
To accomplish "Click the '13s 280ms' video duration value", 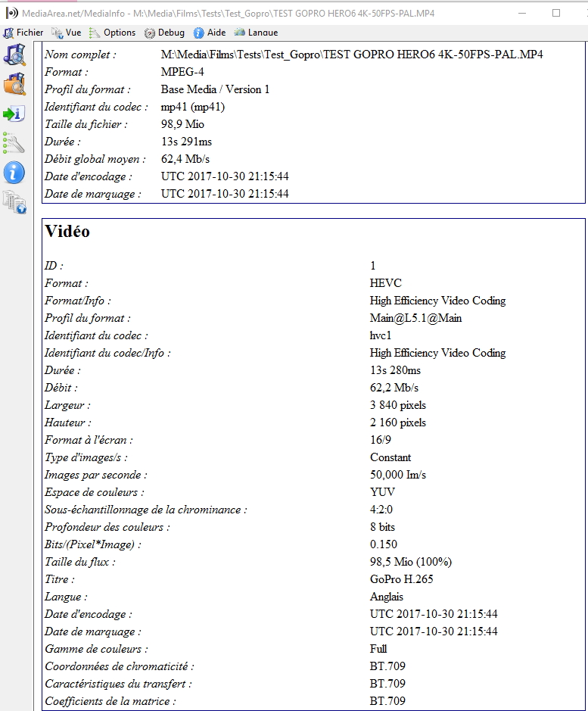I will pos(395,370).
